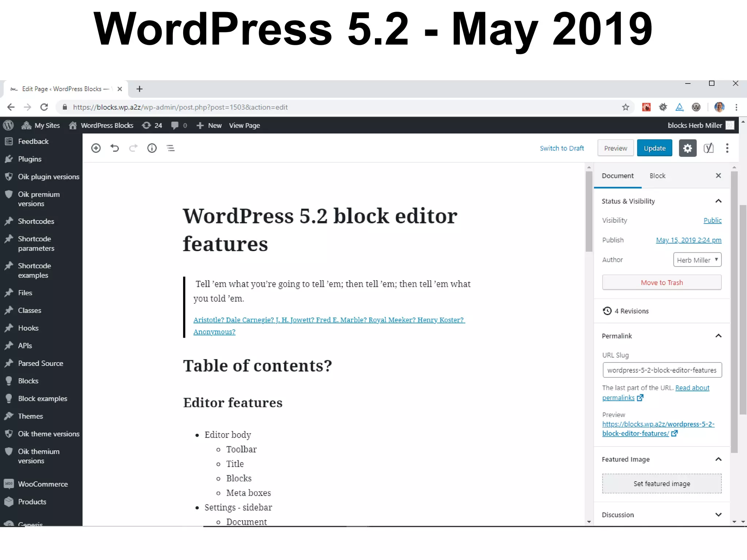Image resolution: width=747 pixels, height=560 pixels.
Task: Open the blocks.wp.a2z preview permalink
Action: point(658,429)
